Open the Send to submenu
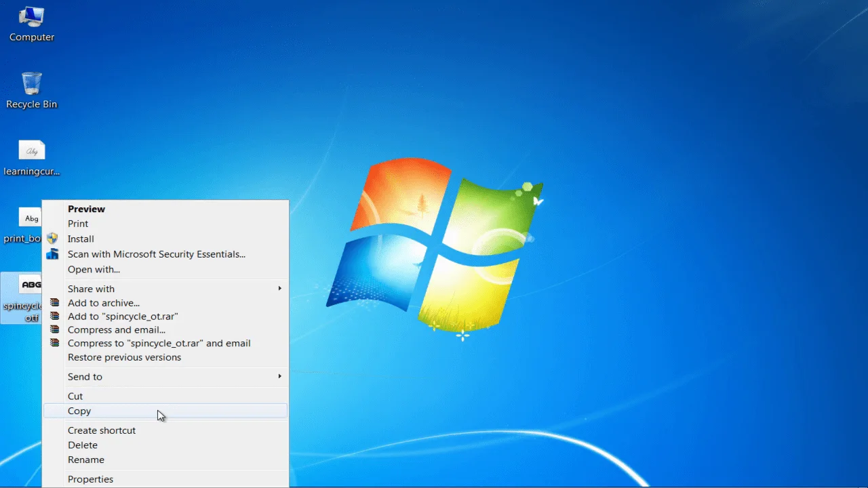The width and height of the screenshot is (868, 488). point(165,377)
